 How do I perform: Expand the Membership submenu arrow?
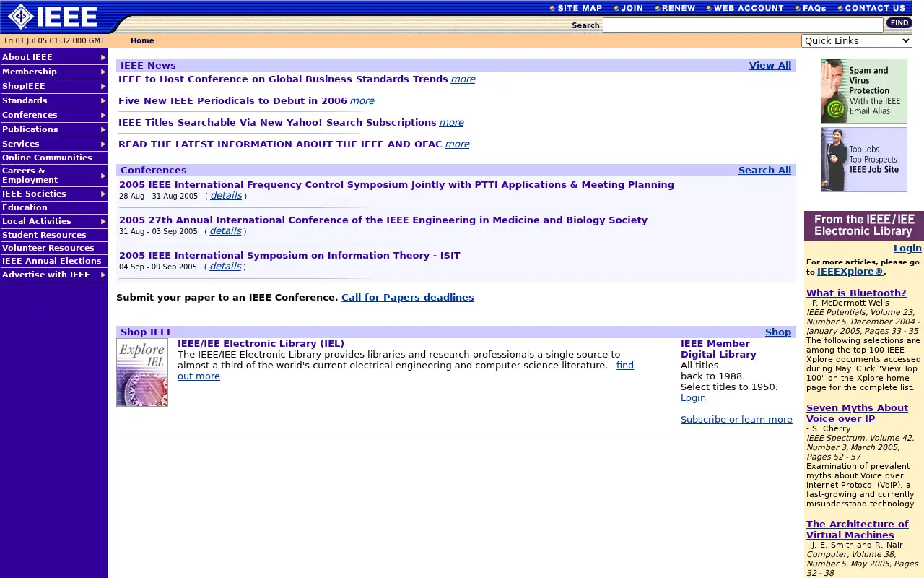point(103,72)
